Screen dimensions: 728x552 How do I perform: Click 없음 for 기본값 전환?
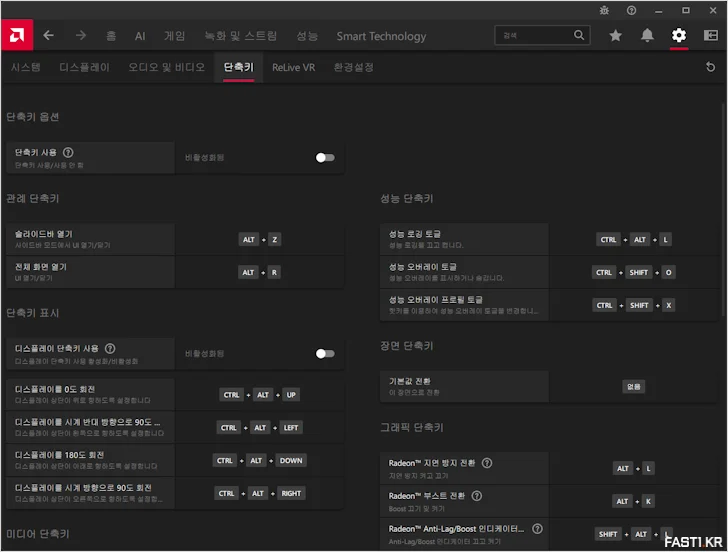tap(633, 387)
